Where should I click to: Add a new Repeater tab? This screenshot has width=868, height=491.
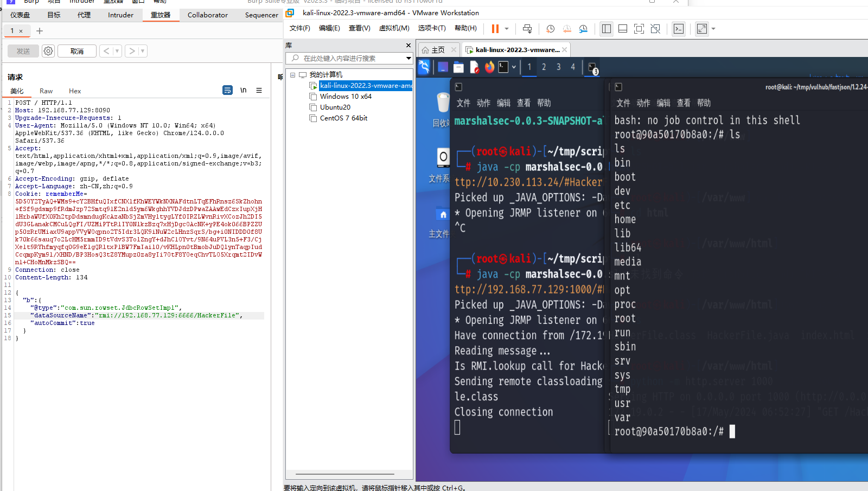pyautogui.click(x=40, y=31)
